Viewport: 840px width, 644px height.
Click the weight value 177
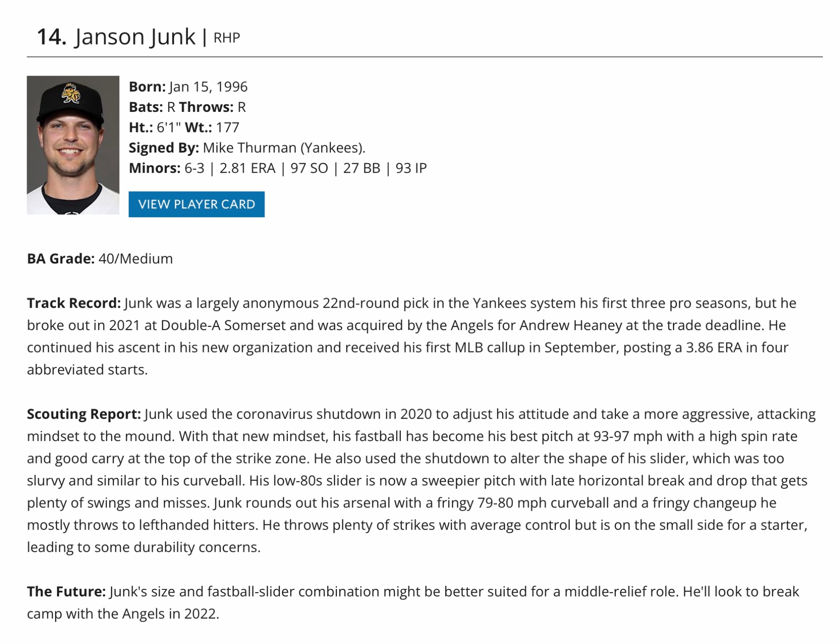(x=227, y=127)
